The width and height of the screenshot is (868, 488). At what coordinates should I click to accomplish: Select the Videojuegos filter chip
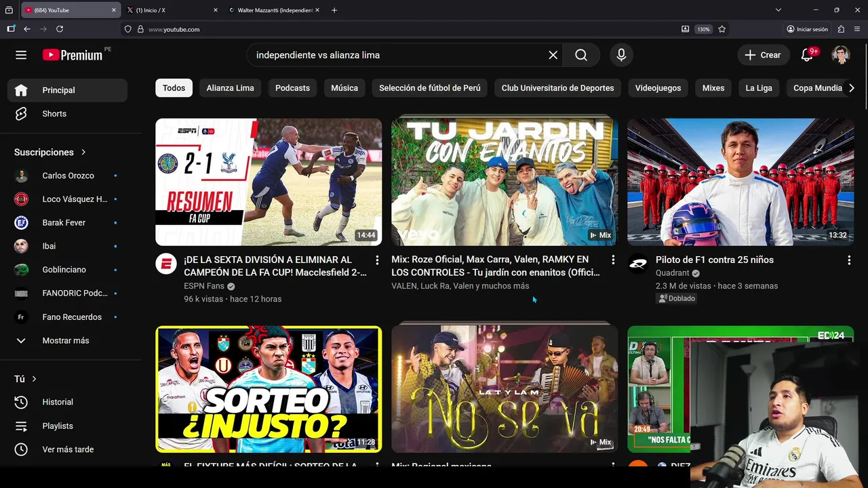click(x=658, y=88)
